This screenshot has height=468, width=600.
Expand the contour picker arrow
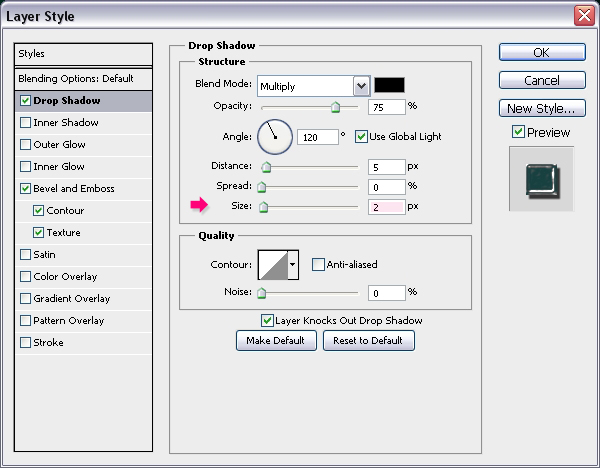[292, 264]
